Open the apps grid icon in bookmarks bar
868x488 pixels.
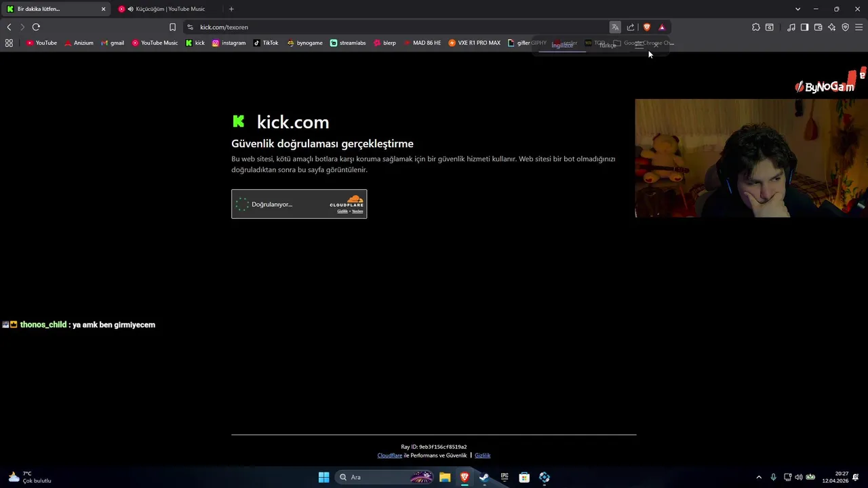pos(9,43)
